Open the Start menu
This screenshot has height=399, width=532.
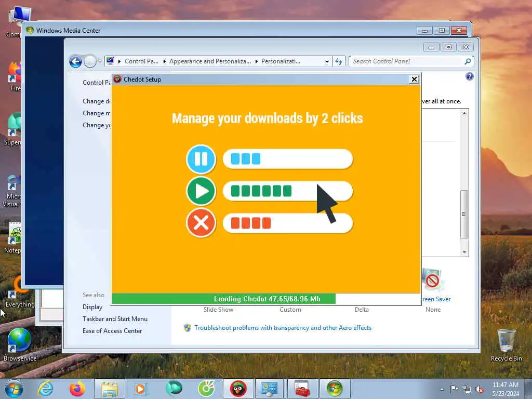(x=14, y=389)
